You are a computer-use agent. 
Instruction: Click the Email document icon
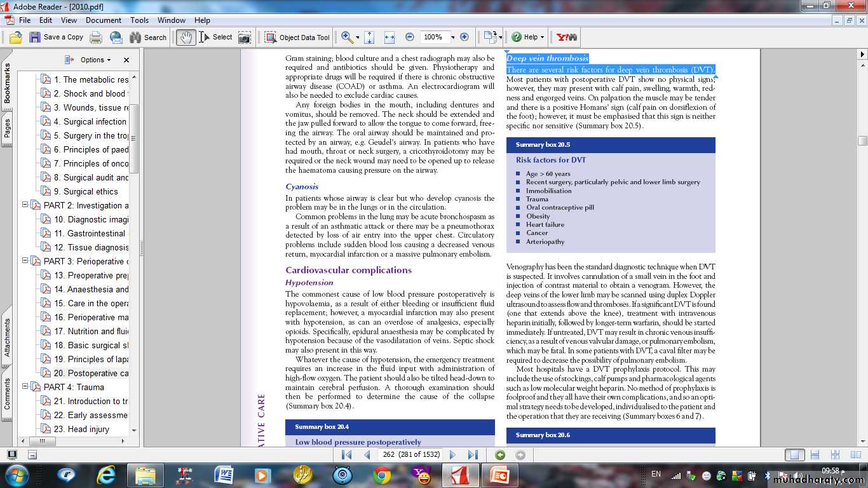coord(116,37)
